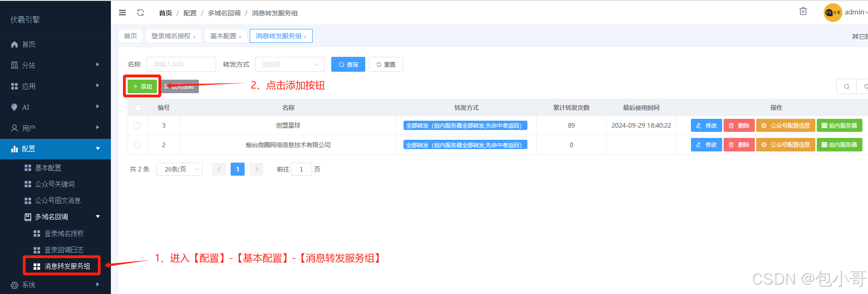Click the refresh page icon in header
868x294 pixels.
pos(140,13)
